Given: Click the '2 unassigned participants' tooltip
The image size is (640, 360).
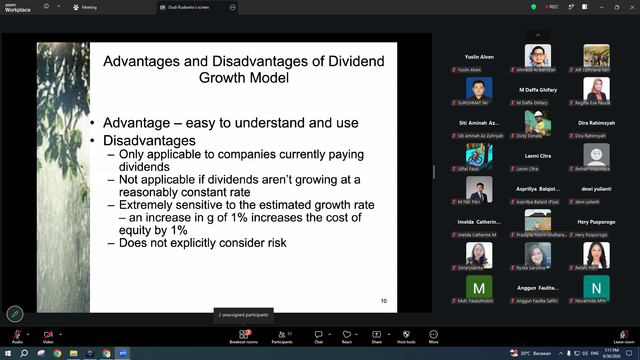Looking at the screenshot, I should pyautogui.click(x=244, y=315).
